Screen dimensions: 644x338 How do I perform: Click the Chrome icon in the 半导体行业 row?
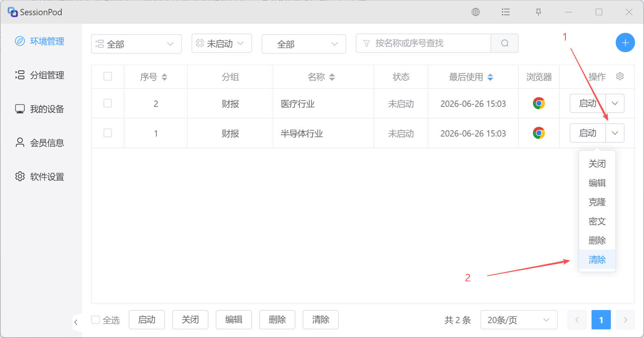point(539,133)
